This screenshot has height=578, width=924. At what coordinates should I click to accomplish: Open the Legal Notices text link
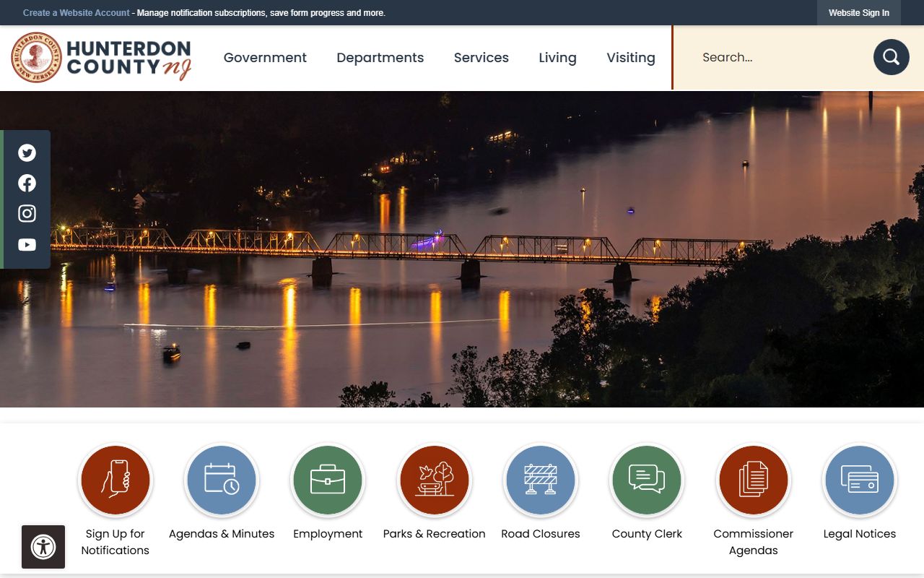[x=860, y=534]
